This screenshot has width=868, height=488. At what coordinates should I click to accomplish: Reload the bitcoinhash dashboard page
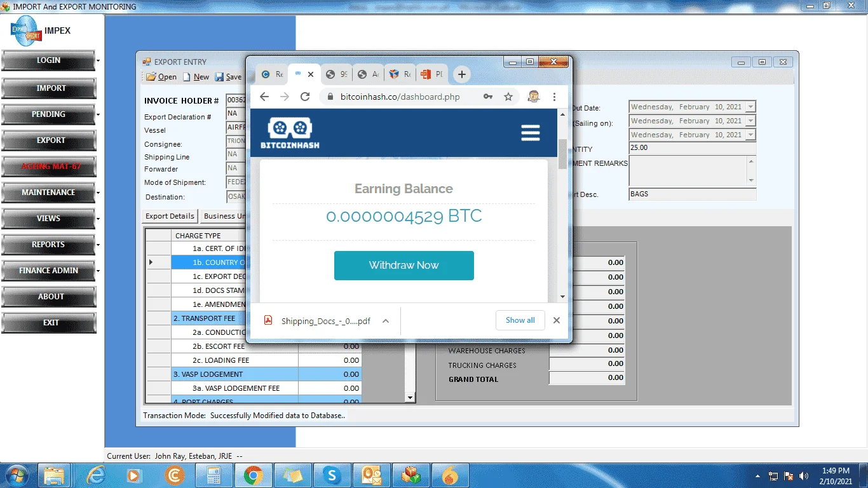click(305, 97)
